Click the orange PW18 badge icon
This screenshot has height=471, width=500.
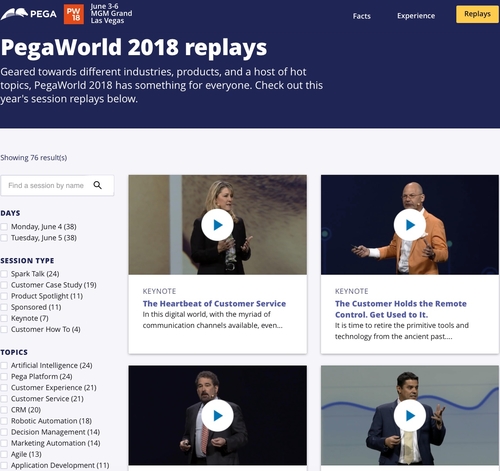pyautogui.click(x=74, y=14)
